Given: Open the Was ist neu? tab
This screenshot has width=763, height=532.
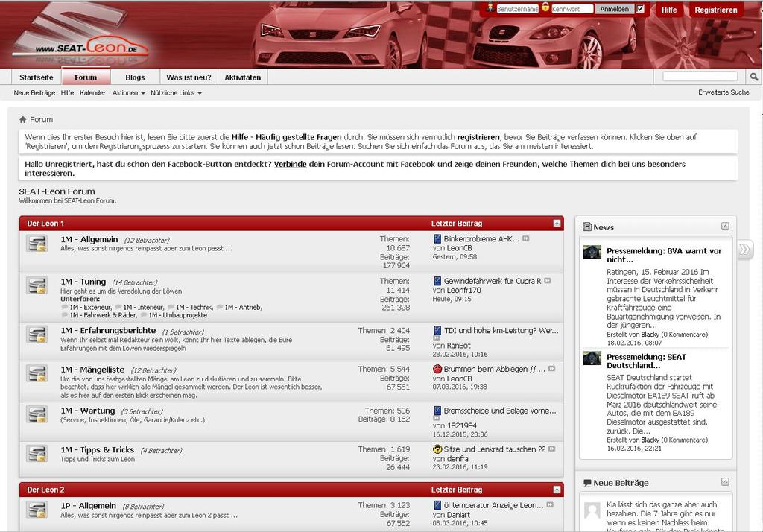Looking at the screenshot, I should [189, 77].
